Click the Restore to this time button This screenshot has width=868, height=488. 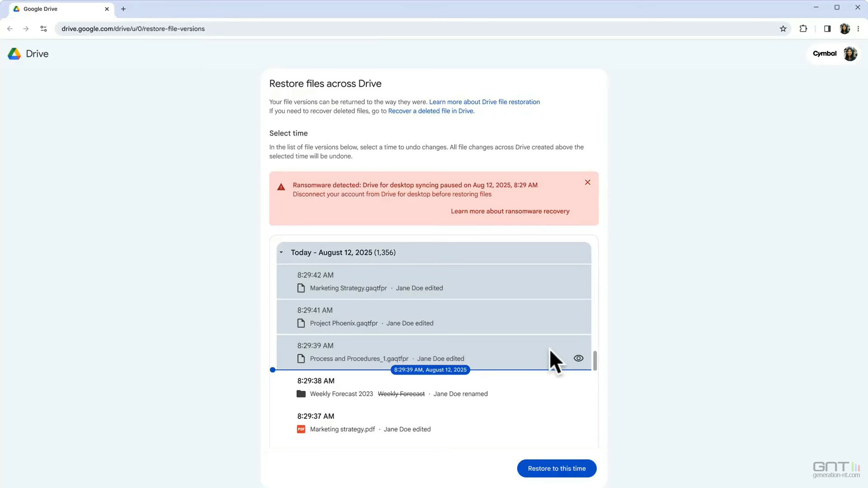pos(557,469)
